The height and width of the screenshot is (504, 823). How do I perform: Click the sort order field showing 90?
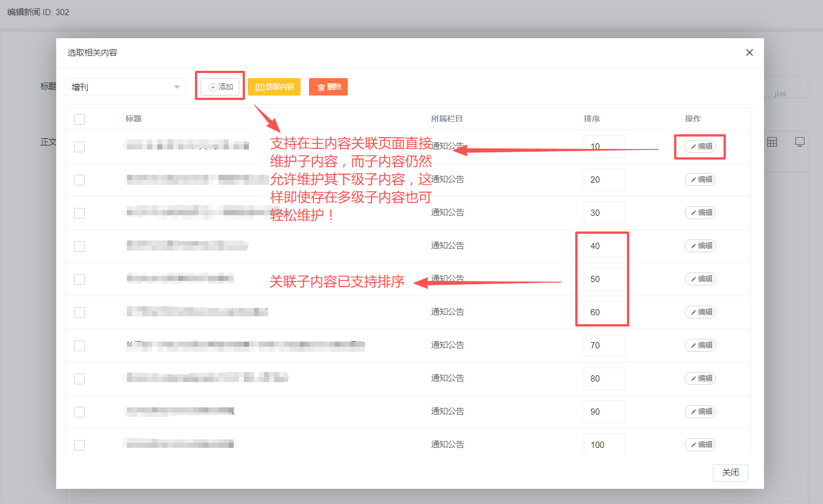pyautogui.click(x=604, y=412)
